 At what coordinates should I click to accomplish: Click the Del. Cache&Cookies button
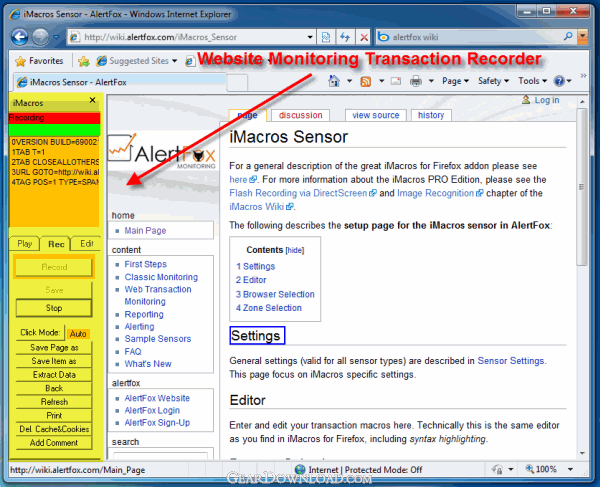[x=54, y=429]
